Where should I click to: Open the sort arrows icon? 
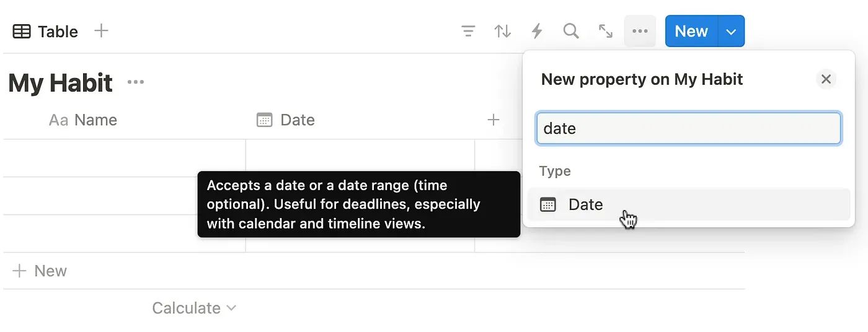(x=503, y=31)
